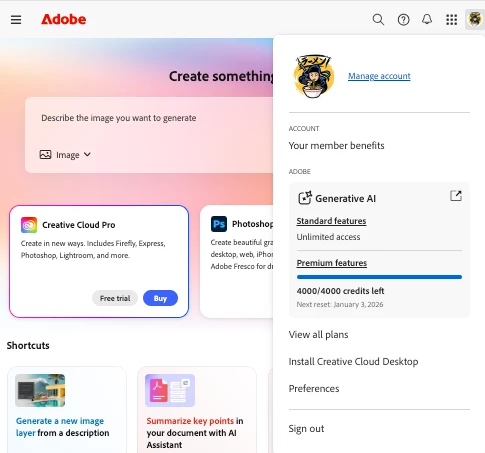This screenshot has height=453, width=485.
Task: Select View all plans
Action: [x=318, y=335]
